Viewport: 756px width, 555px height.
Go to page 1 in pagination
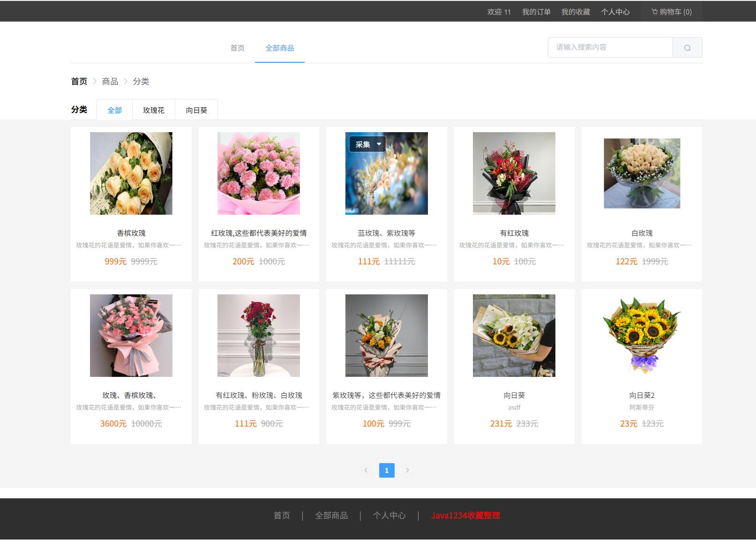tap(387, 470)
